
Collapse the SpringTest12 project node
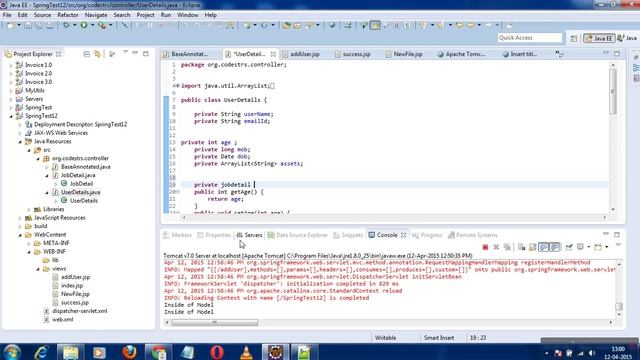11,116
